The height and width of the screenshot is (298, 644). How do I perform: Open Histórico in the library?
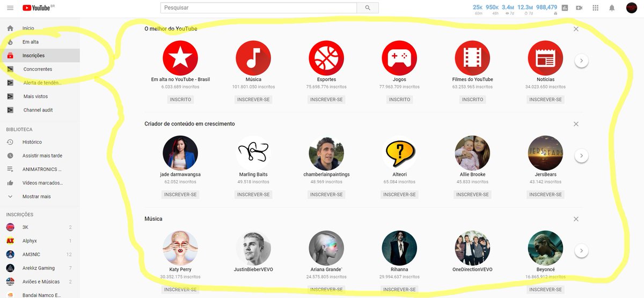(40, 142)
